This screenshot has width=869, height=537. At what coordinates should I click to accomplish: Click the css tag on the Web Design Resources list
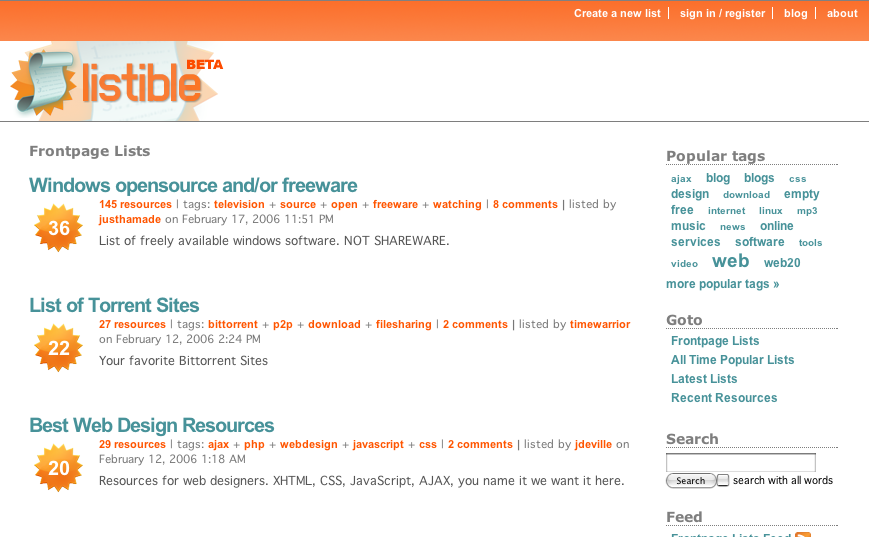click(x=428, y=444)
